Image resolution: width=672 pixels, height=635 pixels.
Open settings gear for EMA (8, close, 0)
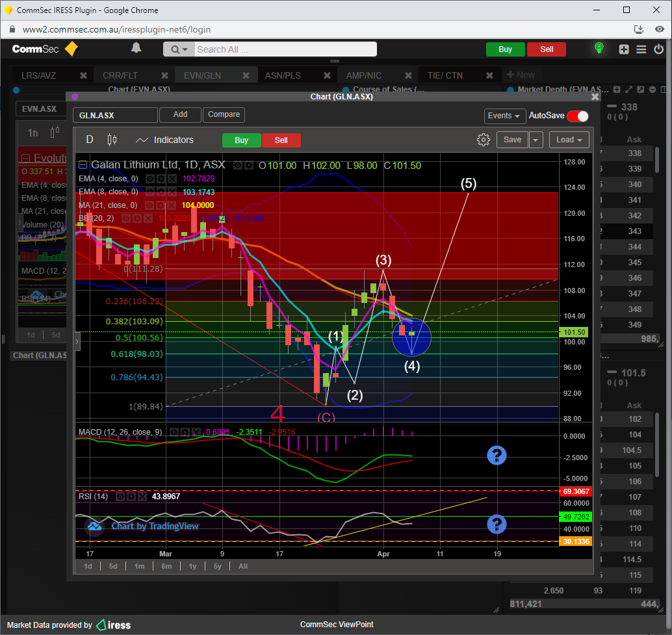[161, 192]
